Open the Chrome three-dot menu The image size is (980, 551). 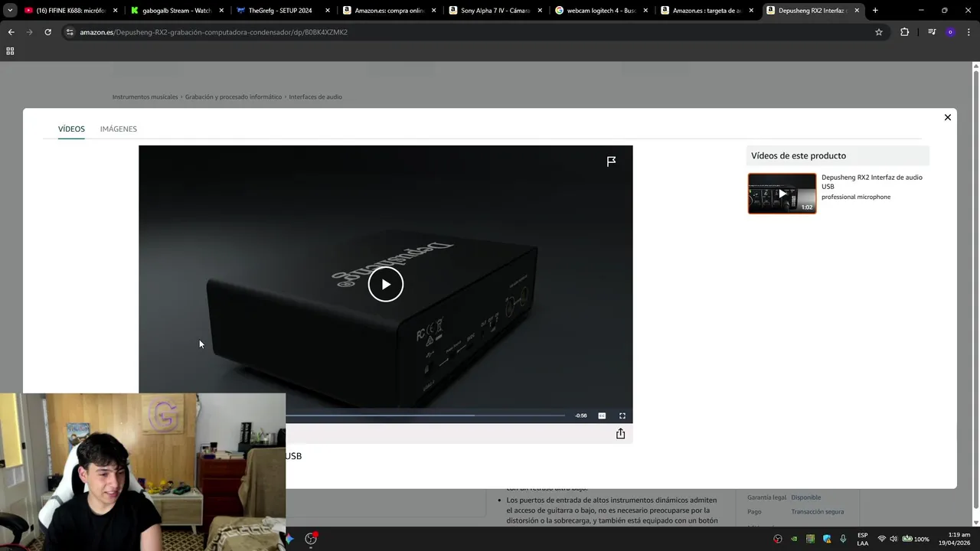click(x=968, y=32)
